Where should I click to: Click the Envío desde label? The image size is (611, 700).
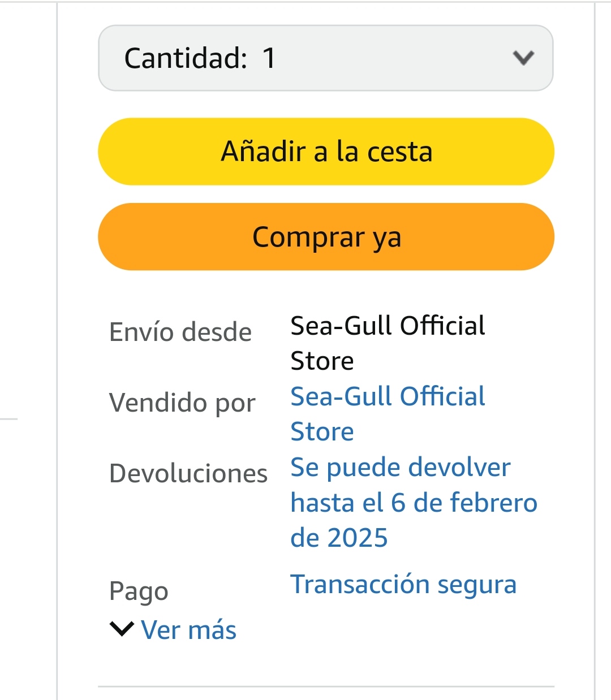click(x=180, y=332)
